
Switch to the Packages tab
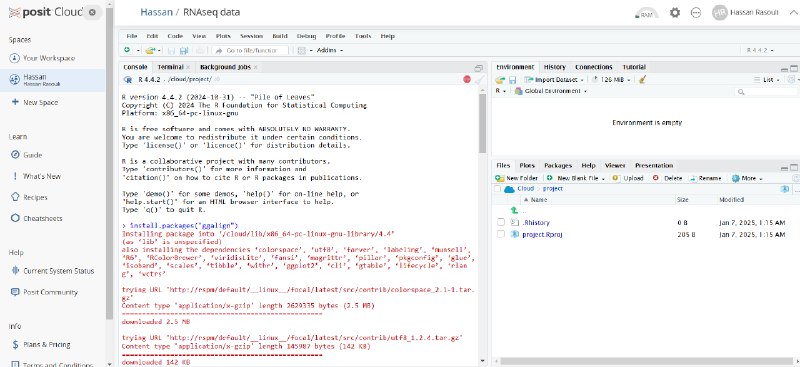[x=558, y=165]
